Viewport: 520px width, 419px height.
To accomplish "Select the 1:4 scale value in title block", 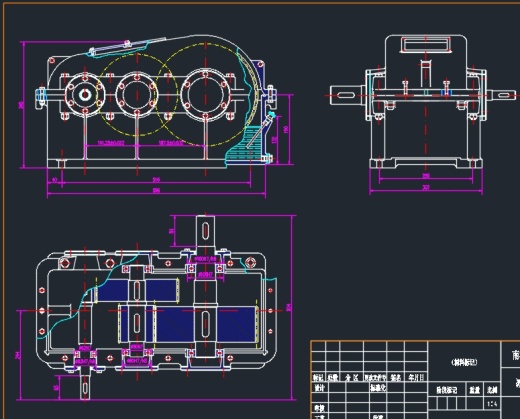I will coord(492,404).
